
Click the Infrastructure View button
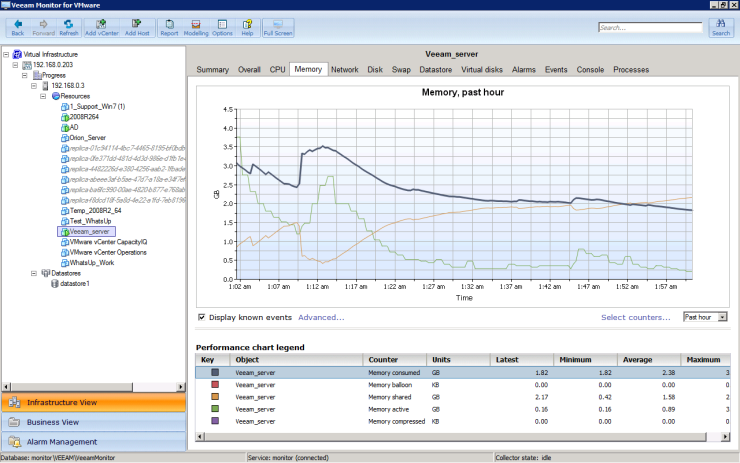[x=93, y=402]
